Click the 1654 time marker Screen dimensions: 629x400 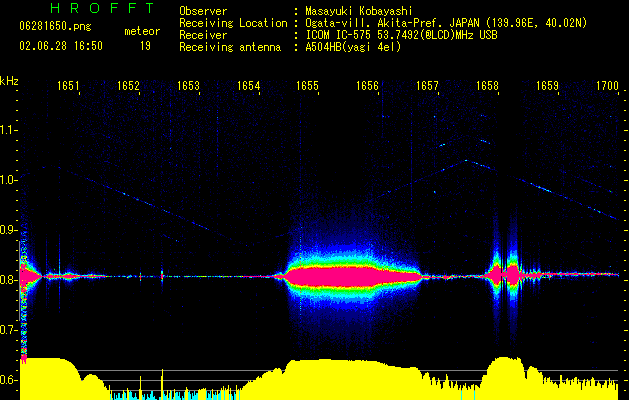coord(248,86)
